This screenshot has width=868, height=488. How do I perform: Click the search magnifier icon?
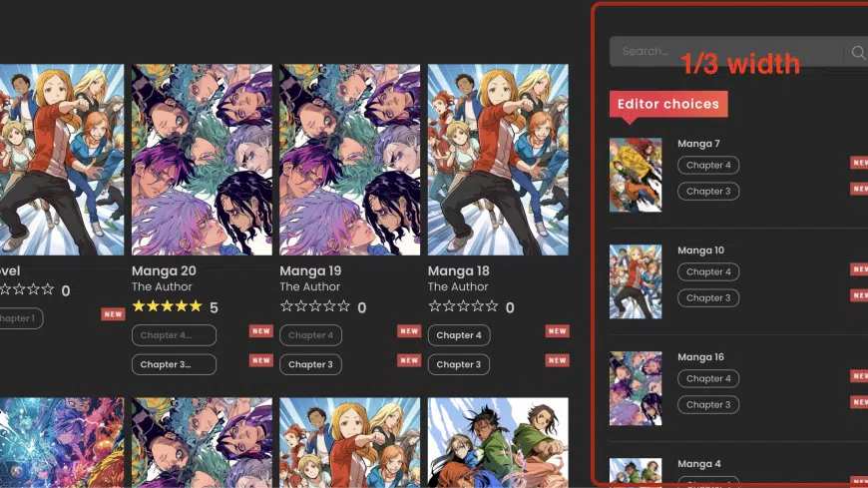click(x=857, y=52)
